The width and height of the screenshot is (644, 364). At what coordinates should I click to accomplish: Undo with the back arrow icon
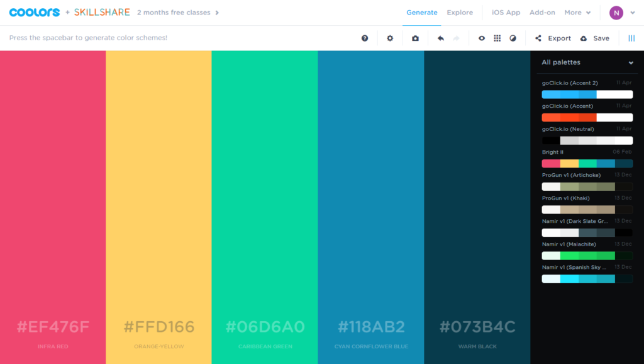click(x=441, y=38)
